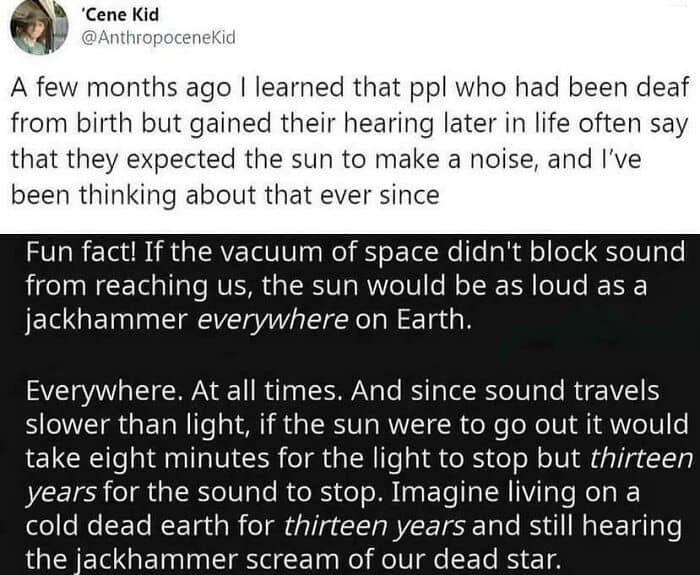Click the words "take eight minutes"
Viewport: 700px width, 575px height.
(x=147, y=458)
